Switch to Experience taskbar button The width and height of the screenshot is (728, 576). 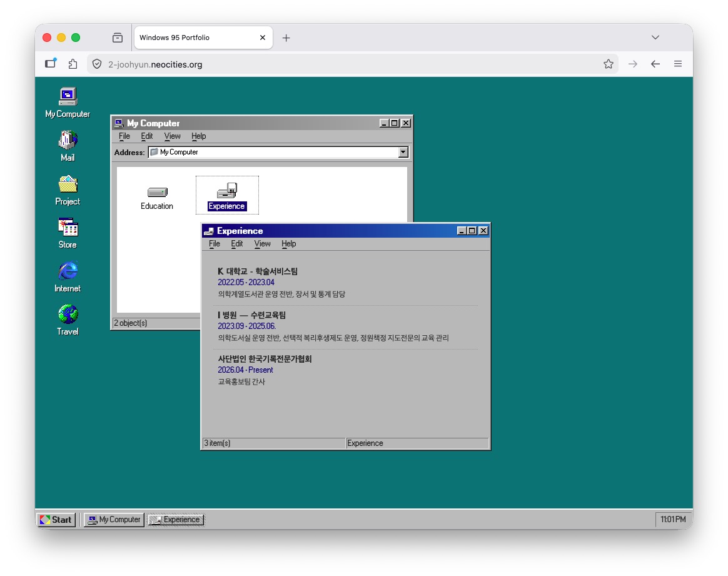tap(176, 519)
